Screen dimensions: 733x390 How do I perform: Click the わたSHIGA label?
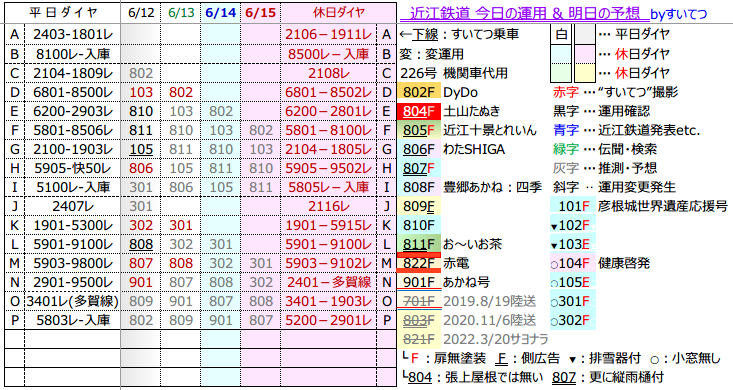pyautogui.click(x=474, y=149)
